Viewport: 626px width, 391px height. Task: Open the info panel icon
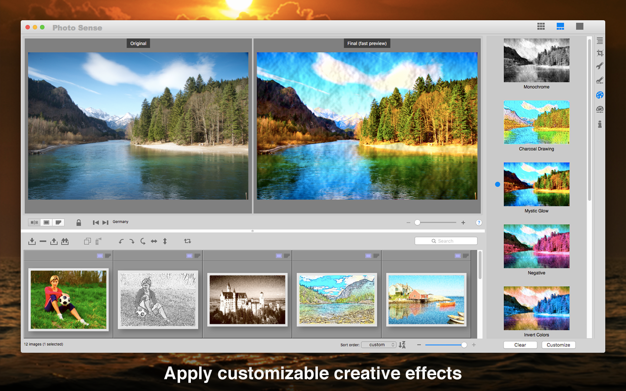point(600,124)
